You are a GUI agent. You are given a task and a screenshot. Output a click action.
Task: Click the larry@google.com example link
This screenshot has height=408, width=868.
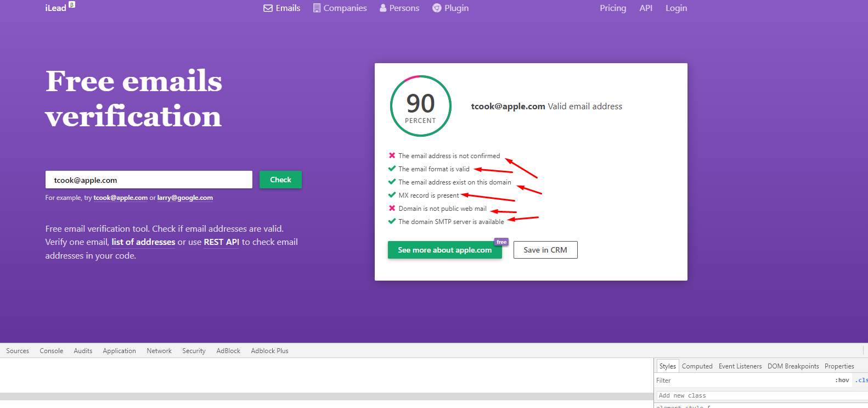(x=185, y=198)
